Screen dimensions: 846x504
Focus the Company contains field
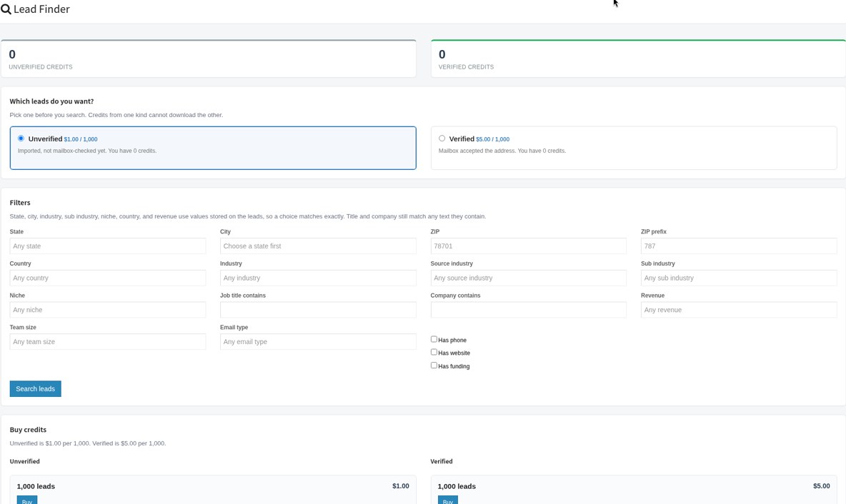coord(528,309)
